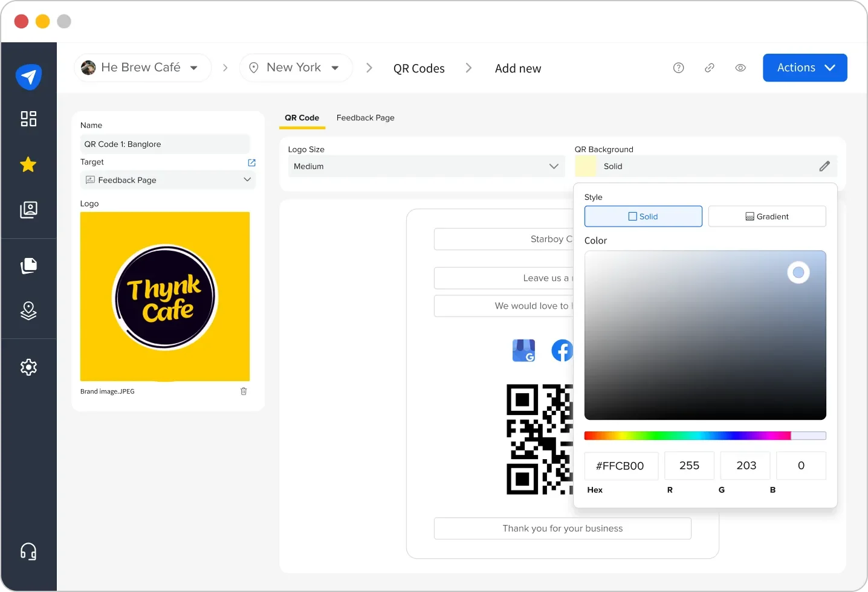The width and height of the screenshot is (868, 592).
Task: Select the contacts card icon in sidebar
Action: pos(28,210)
